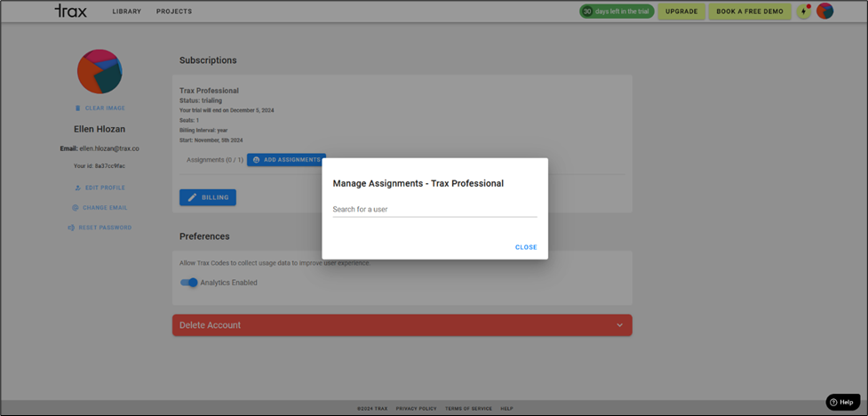Click Trax Professional subscription title

pos(210,91)
